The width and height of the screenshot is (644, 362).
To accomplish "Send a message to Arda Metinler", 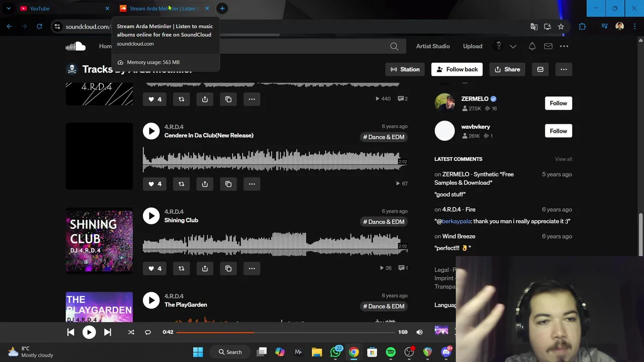I will coord(540,69).
